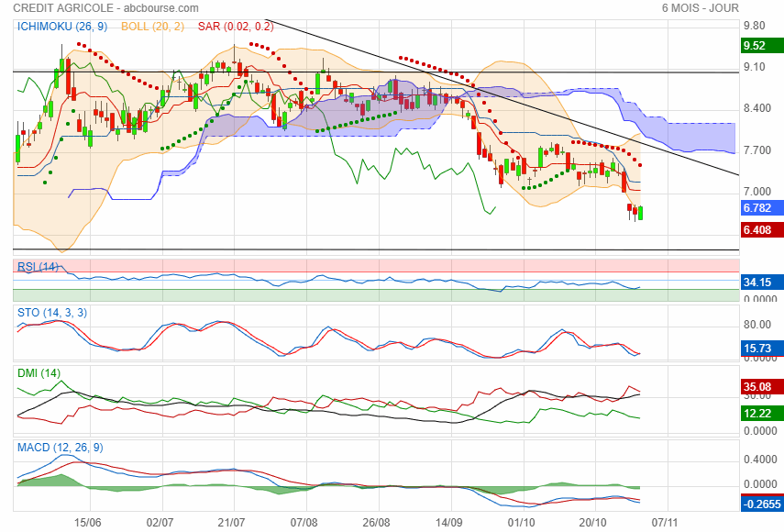Select the stochastic value tag 15.73
Screen dimensions: 784x532
762,348
